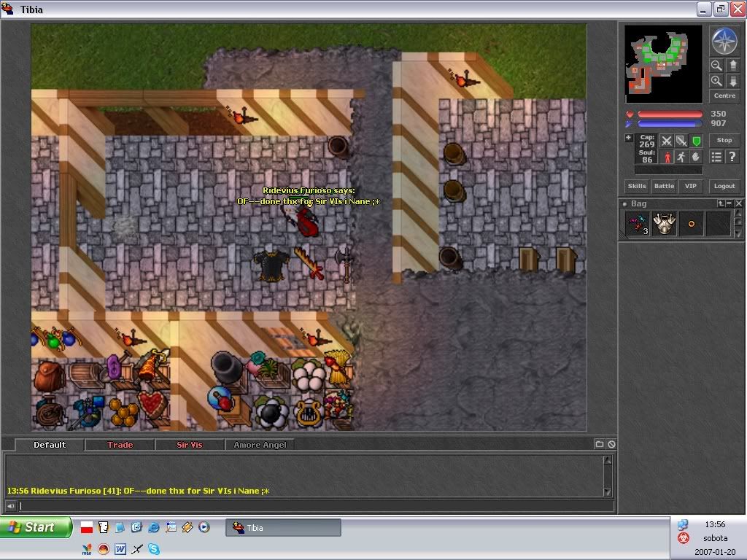The height and width of the screenshot is (560, 747).
Task: Click the minimap compass rose
Action: (724, 41)
